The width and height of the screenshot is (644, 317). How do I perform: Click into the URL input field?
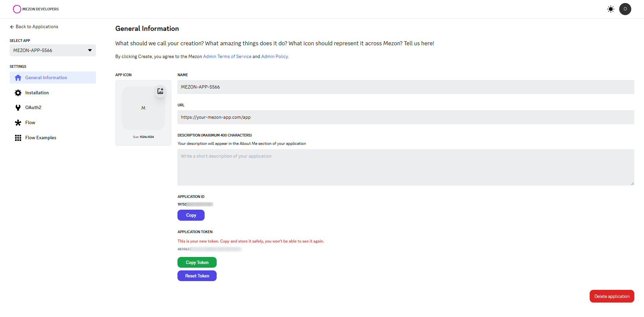tap(406, 117)
